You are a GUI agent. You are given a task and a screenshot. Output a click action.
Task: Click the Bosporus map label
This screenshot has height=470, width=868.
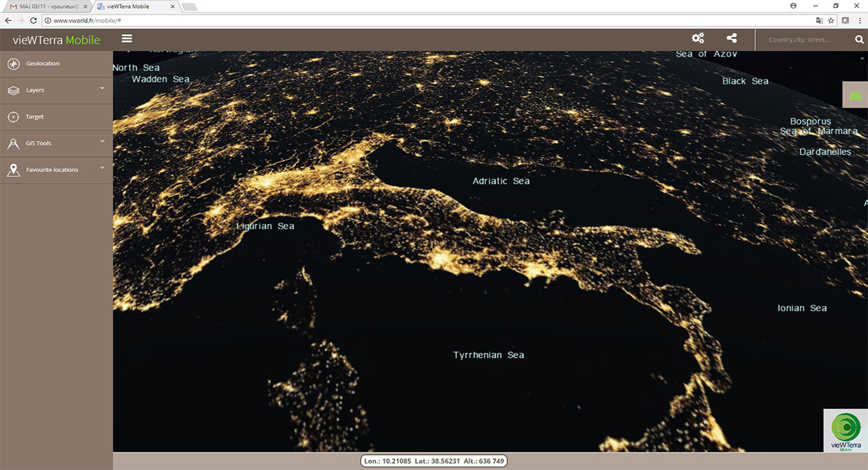pyautogui.click(x=811, y=121)
